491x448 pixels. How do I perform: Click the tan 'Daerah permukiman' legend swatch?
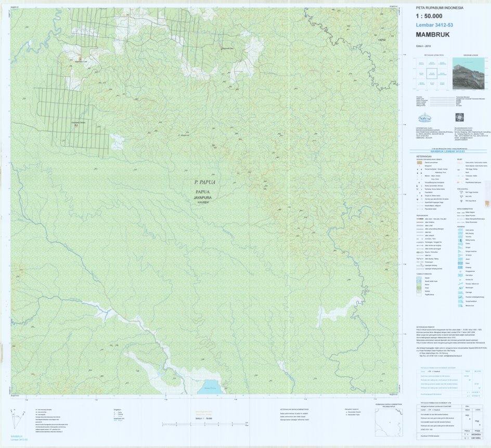419,163
